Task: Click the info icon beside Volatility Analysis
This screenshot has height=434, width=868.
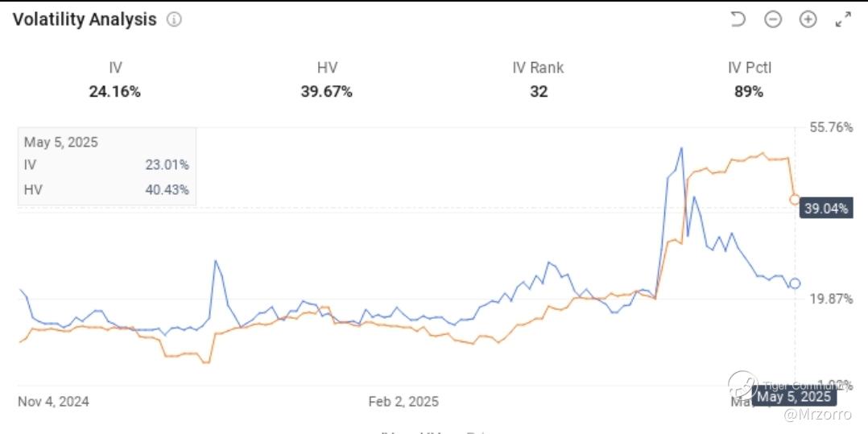Action: pos(174,20)
